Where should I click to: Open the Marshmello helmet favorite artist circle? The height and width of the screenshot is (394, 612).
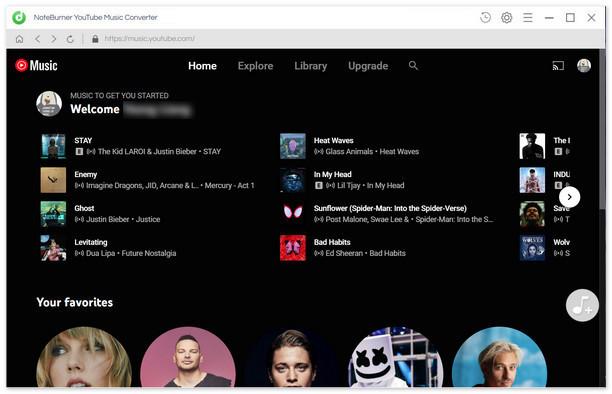(x=395, y=357)
